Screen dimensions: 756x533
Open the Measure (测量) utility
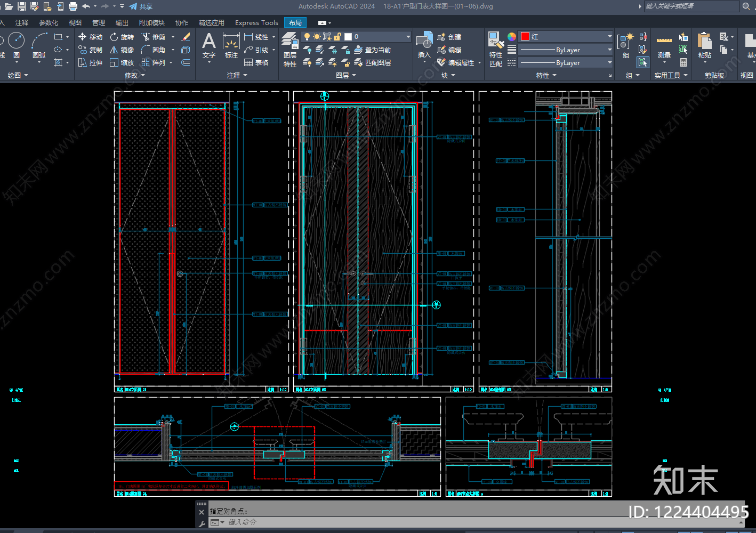pos(664,47)
